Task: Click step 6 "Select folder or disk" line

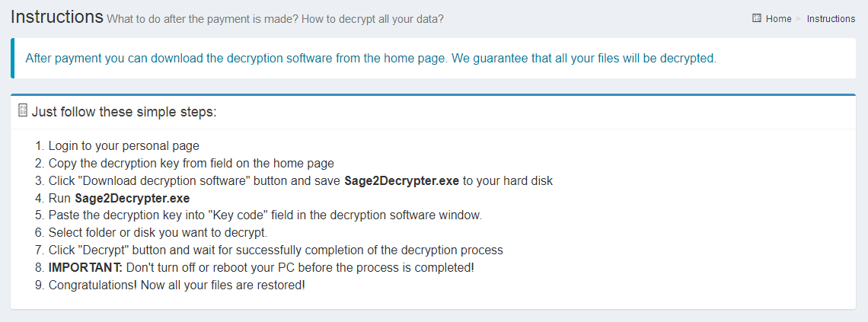Action: pyautogui.click(x=158, y=232)
